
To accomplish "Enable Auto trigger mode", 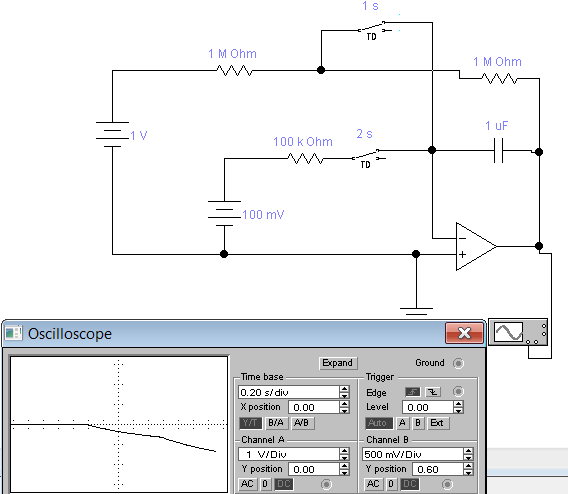I will 378,423.
